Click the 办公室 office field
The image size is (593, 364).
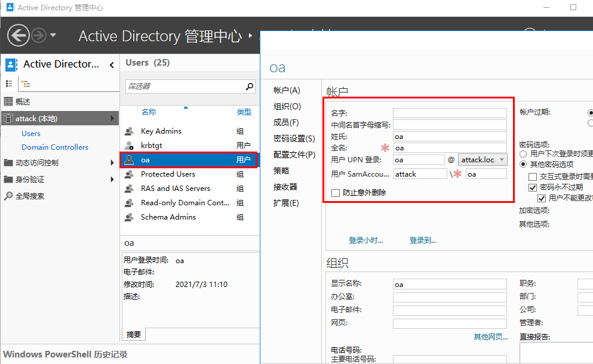450,297
